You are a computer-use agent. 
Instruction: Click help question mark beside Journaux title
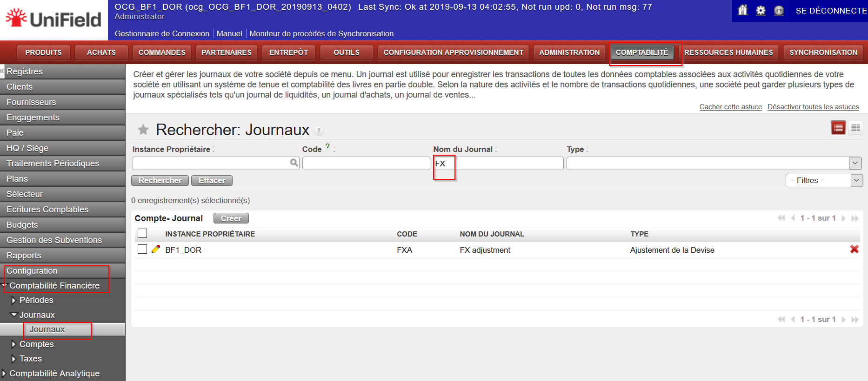point(319,131)
